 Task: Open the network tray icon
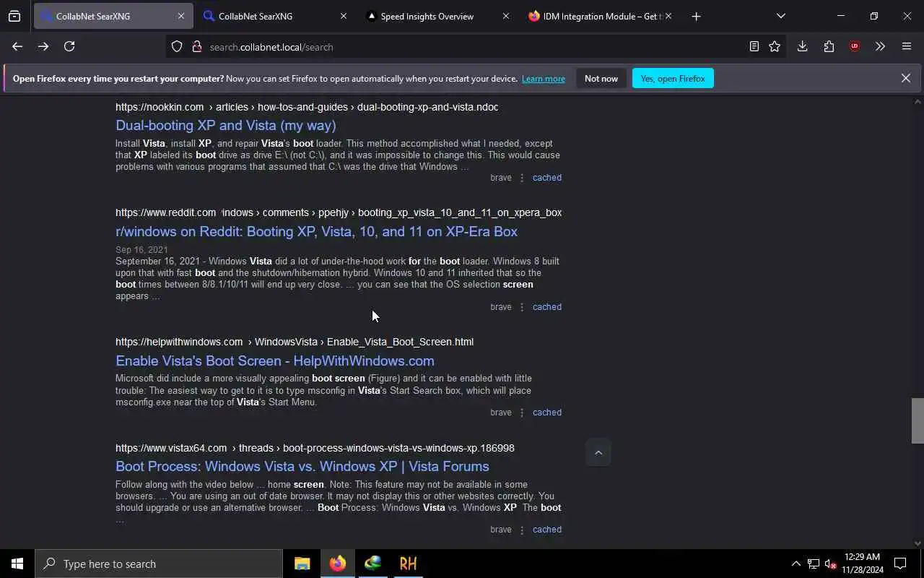pyautogui.click(x=814, y=564)
